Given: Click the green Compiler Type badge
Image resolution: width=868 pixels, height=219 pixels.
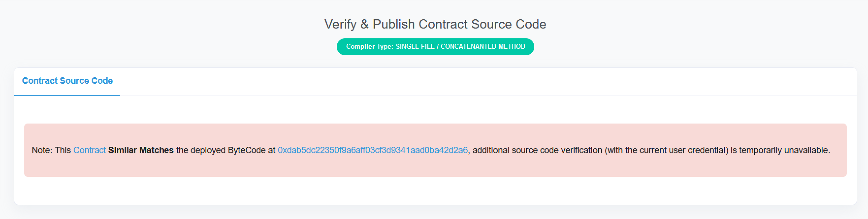Looking at the screenshot, I should (435, 47).
